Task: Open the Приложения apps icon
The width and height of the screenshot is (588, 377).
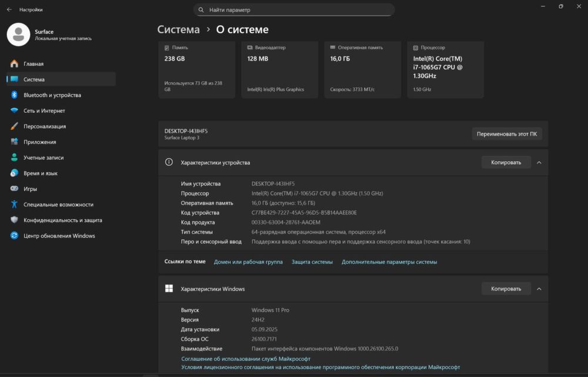Action: [x=14, y=142]
